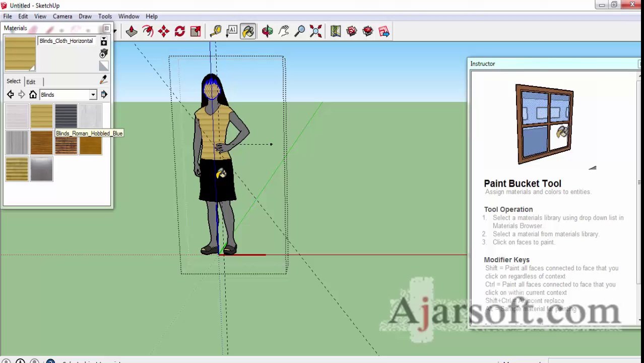
Task: Click the Paint Bucket Tool heading
Action: tap(523, 184)
